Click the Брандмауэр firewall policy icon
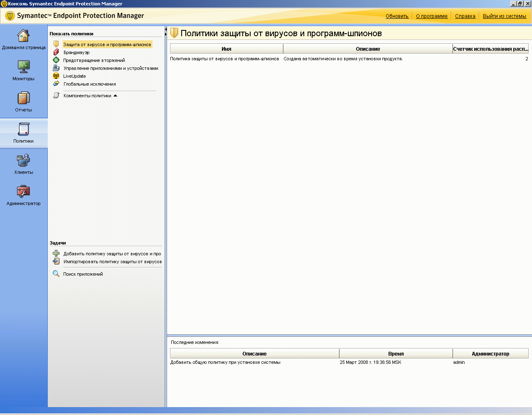The image size is (532, 415). (x=56, y=52)
